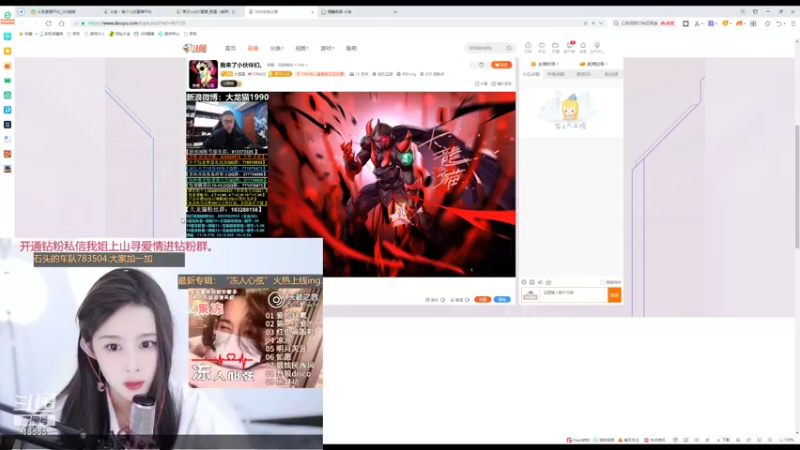Click browser zoom level 100% control
The width and height of the screenshot is (800, 450).
pos(787,440)
